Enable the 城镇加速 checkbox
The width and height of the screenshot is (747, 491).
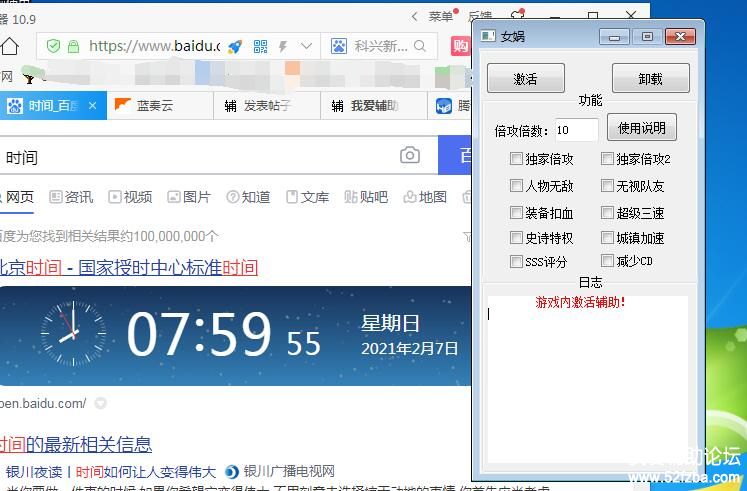(607, 237)
